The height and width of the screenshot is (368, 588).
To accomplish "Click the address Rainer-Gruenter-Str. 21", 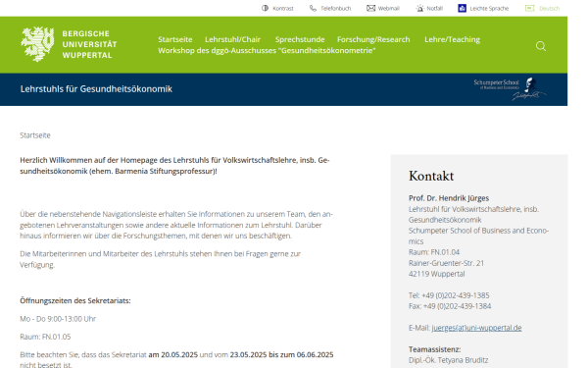I will click(x=446, y=263).
